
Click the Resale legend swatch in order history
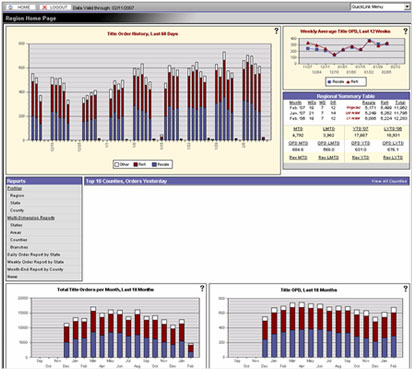[154, 164]
